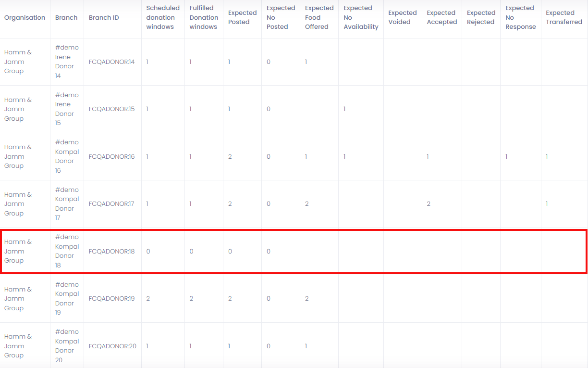Sort by Scheduled donation windows column

pyautogui.click(x=163, y=18)
